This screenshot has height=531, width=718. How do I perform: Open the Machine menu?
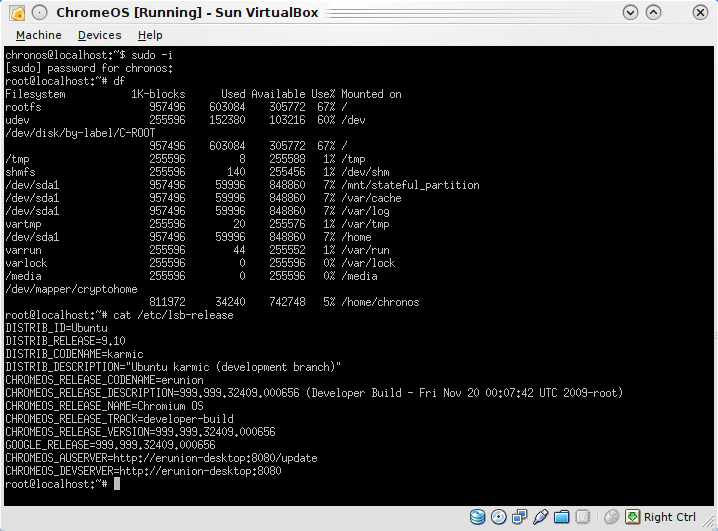click(x=39, y=35)
